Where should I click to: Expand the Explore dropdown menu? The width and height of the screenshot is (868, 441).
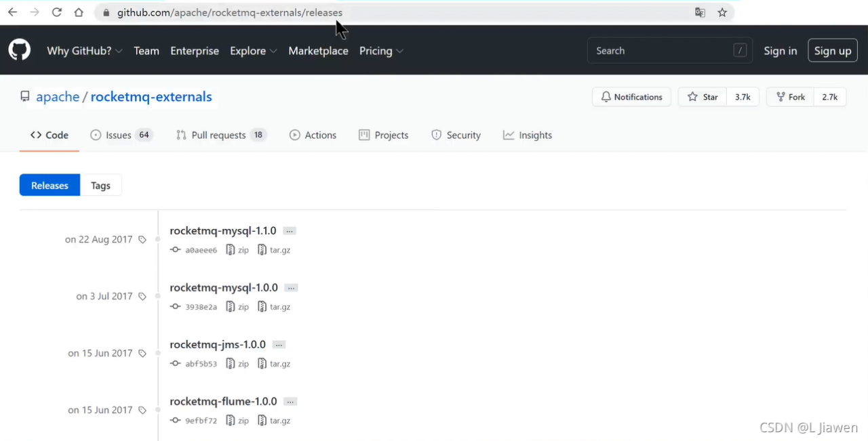(254, 51)
